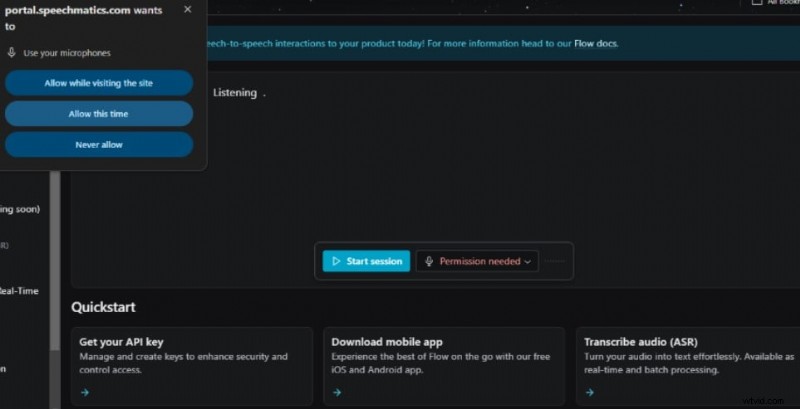Click the arrow under Download mobile app
The width and height of the screenshot is (800, 409).
point(337,392)
